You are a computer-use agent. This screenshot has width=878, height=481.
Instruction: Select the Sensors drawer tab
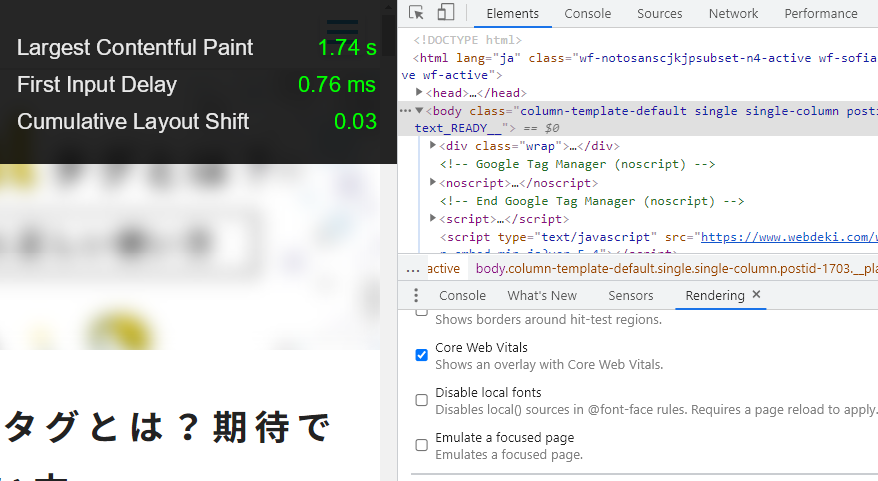[x=630, y=296]
